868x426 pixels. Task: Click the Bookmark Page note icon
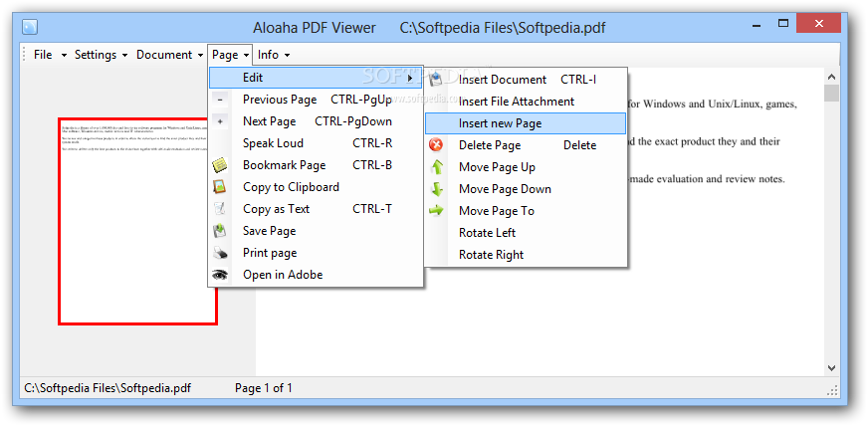(220, 165)
